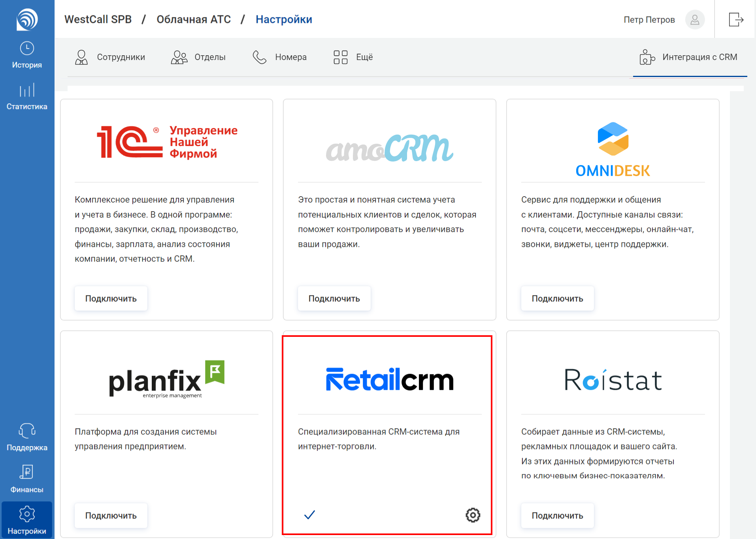Open Статистика bar chart icon
The image size is (756, 539).
[x=27, y=90]
